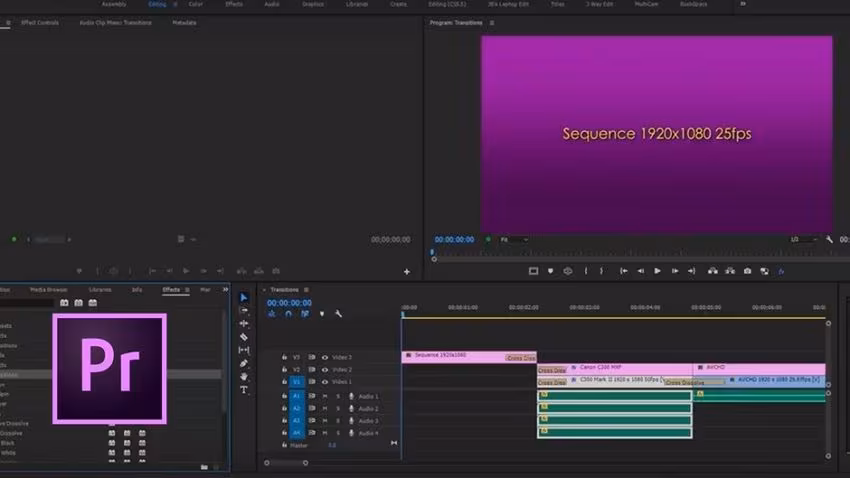850x478 pixels.
Task: Click the Program Monitor timecode
Action: click(x=454, y=239)
